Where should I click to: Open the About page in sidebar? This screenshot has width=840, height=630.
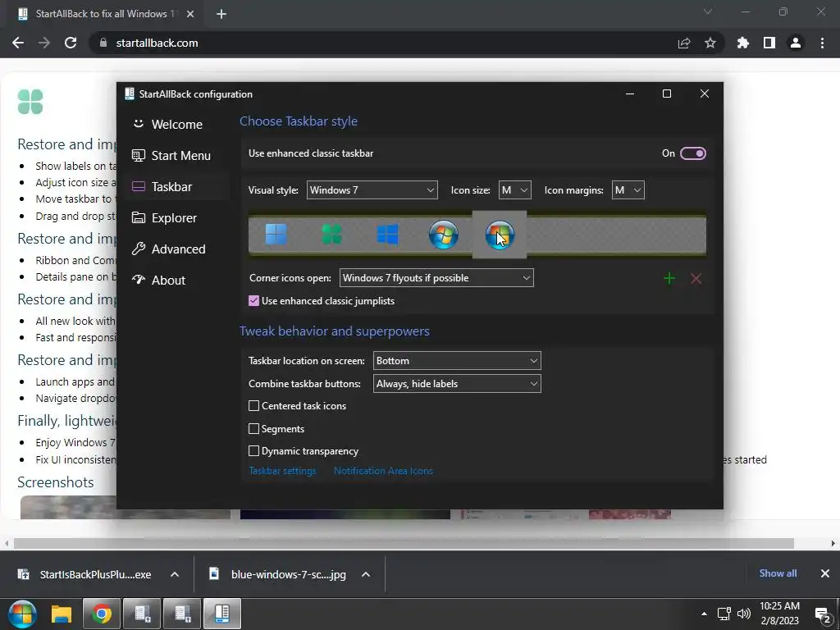pos(176,281)
